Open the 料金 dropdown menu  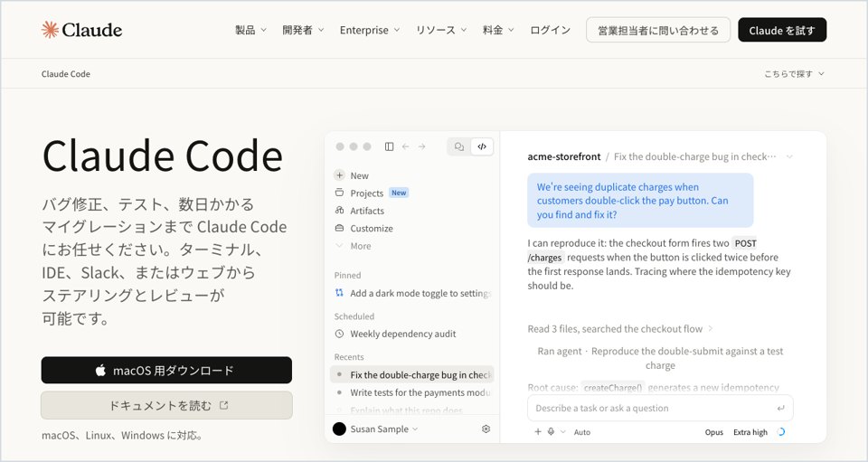coord(498,30)
